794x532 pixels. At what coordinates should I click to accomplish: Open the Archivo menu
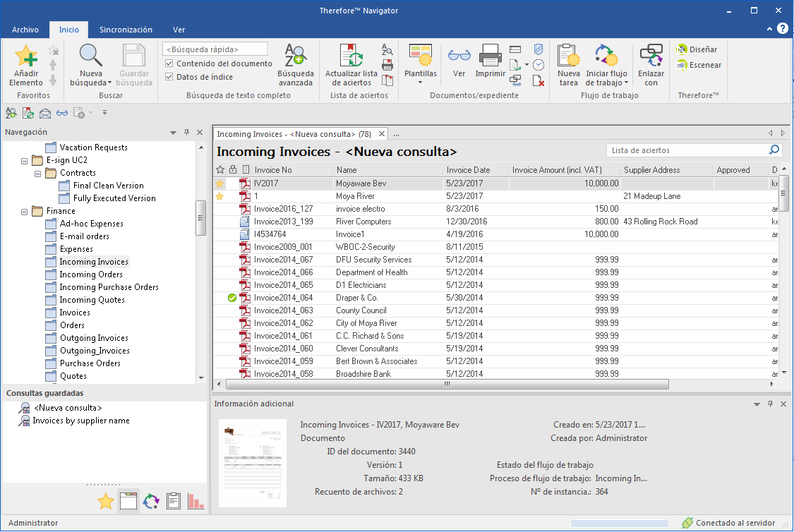[25, 30]
